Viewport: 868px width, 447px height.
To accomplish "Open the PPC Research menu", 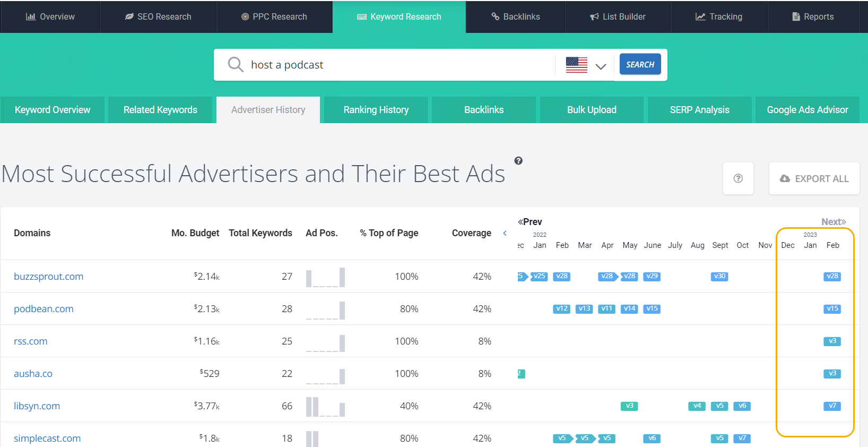I will coord(274,17).
